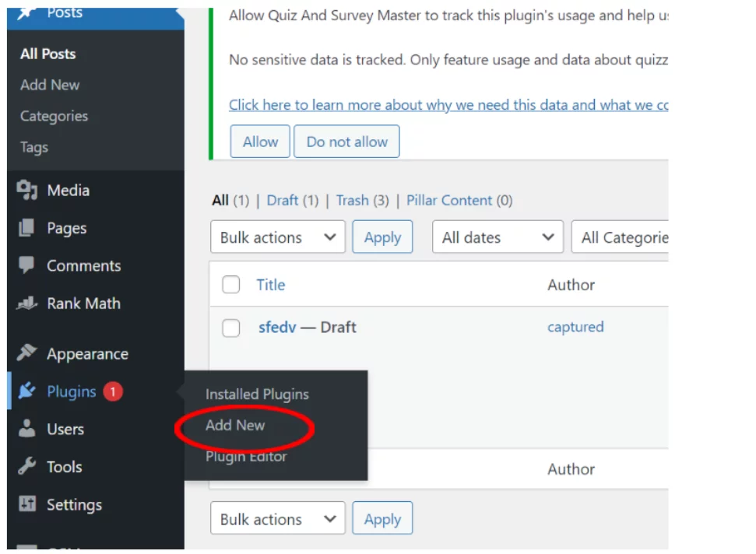Click the Rank Math chart icon
The image size is (756, 554).
[x=27, y=303]
